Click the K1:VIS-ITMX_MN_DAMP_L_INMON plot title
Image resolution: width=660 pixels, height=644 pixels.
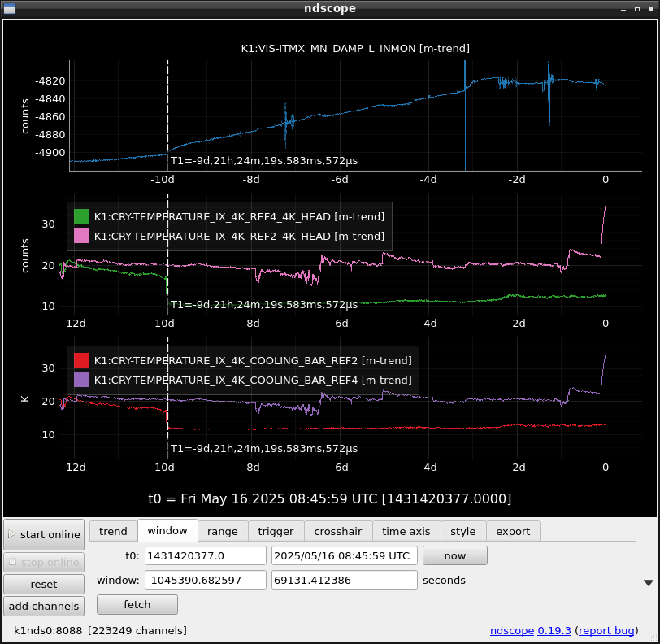click(x=355, y=49)
